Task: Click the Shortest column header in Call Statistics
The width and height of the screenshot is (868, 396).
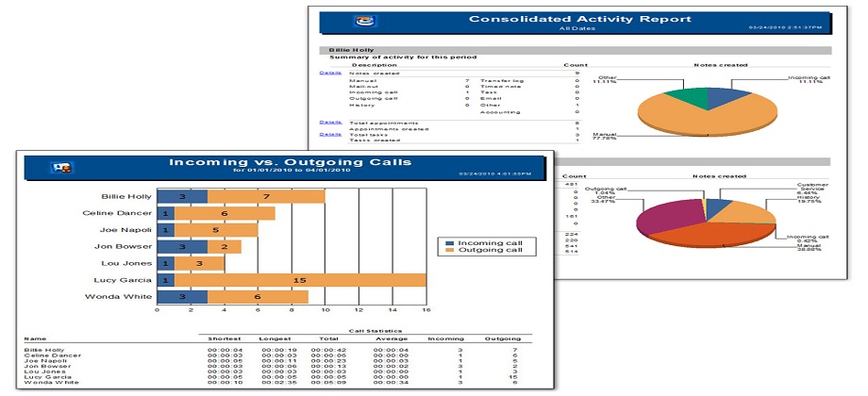Action: point(224,338)
